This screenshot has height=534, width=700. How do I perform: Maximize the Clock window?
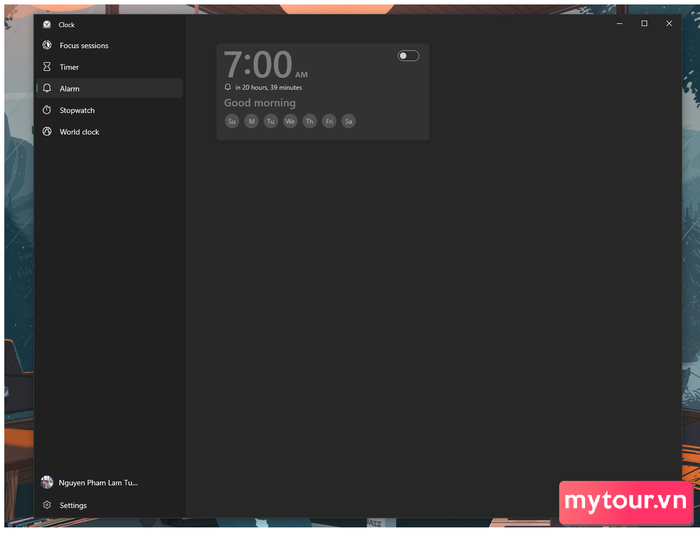coord(644,23)
